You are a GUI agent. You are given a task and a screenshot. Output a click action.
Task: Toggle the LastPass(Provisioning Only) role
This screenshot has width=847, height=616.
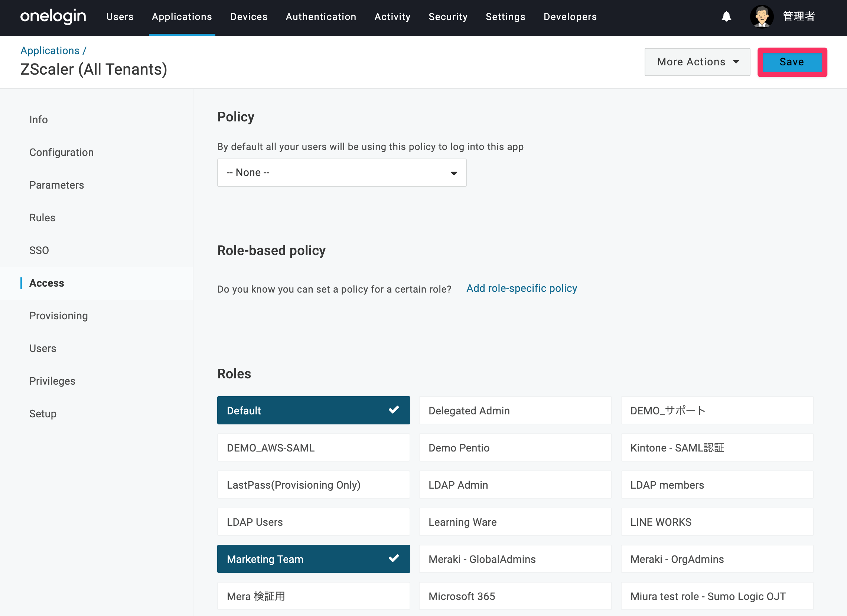point(314,485)
